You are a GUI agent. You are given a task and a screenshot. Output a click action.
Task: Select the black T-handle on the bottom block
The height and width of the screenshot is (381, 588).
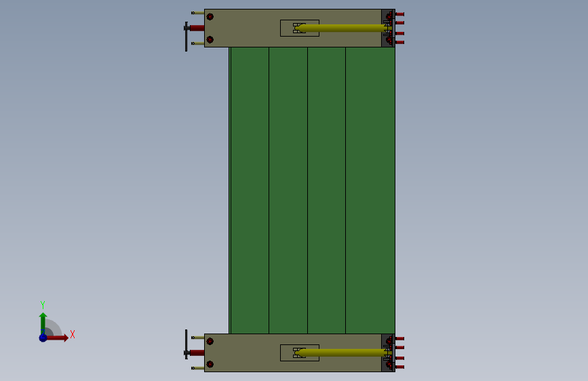coord(186,344)
